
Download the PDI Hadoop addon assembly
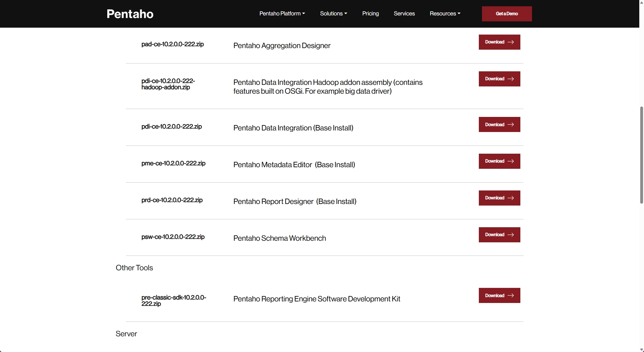click(499, 79)
